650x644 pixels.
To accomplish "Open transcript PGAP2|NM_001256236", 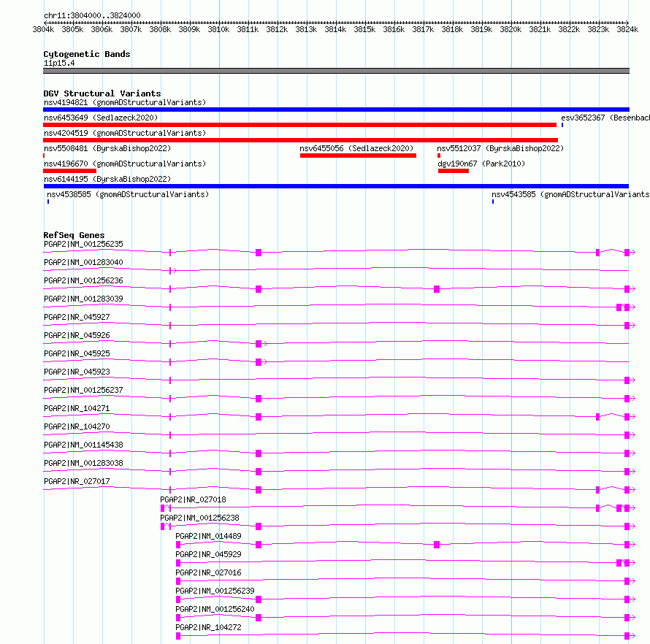I will click(83, 280).
